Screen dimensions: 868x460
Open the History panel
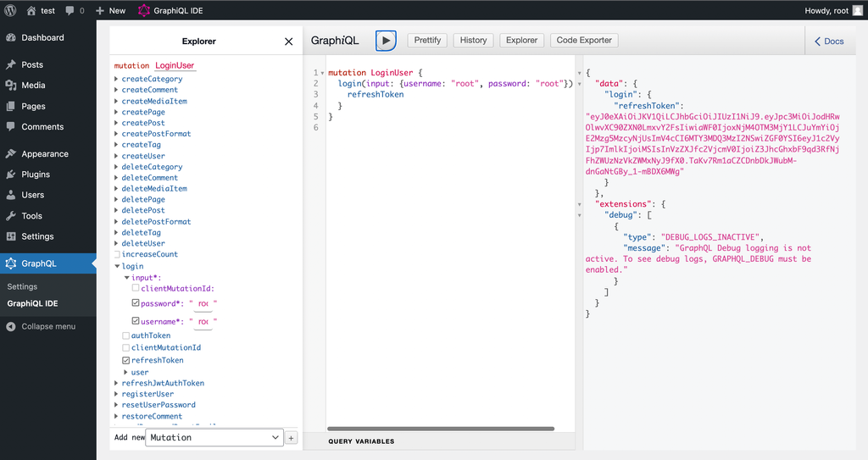coord(473,41)
